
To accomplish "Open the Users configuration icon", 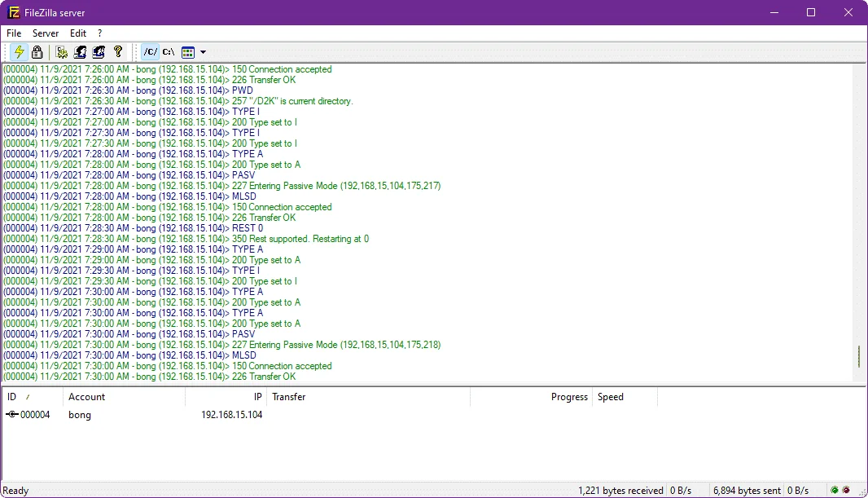I will (x=81, y=52).
